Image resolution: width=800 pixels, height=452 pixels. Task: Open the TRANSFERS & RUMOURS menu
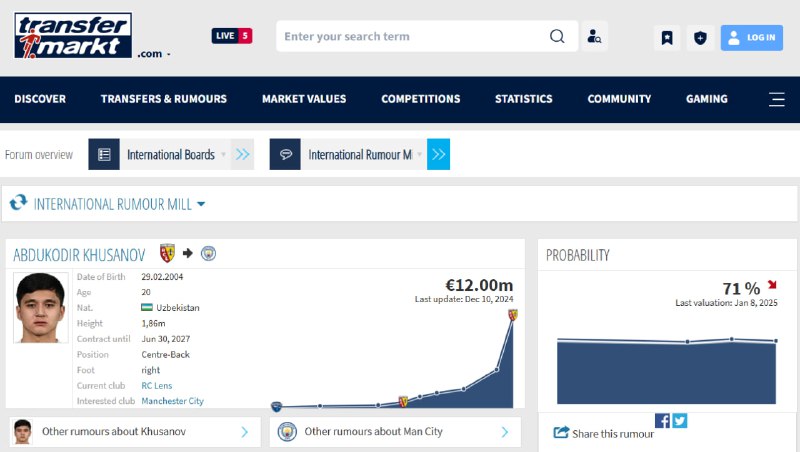point(164,99)
